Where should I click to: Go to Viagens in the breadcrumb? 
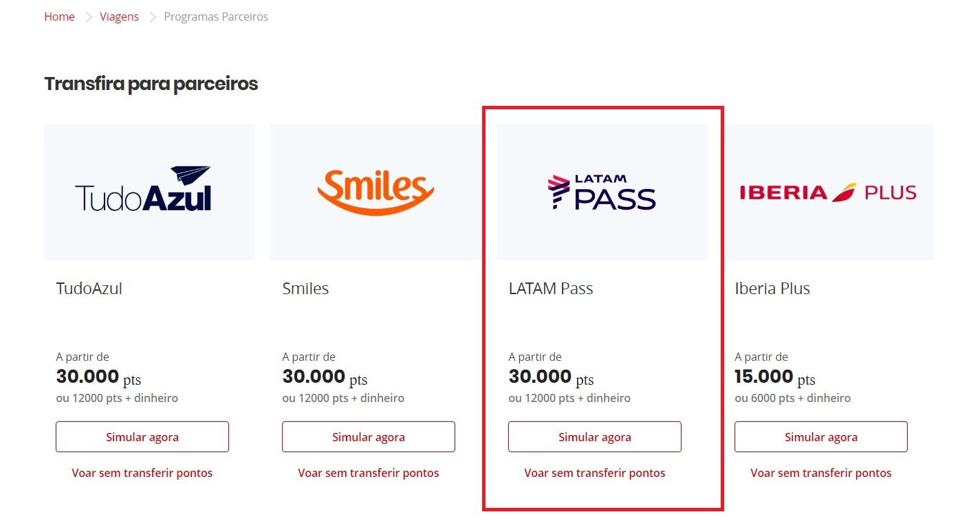(x=119, y=16)
